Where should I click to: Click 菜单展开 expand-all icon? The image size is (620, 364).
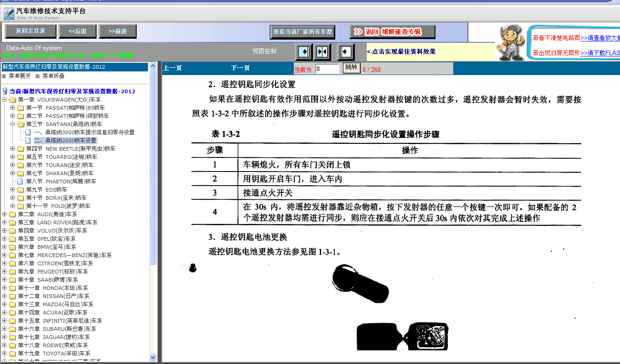4,76
